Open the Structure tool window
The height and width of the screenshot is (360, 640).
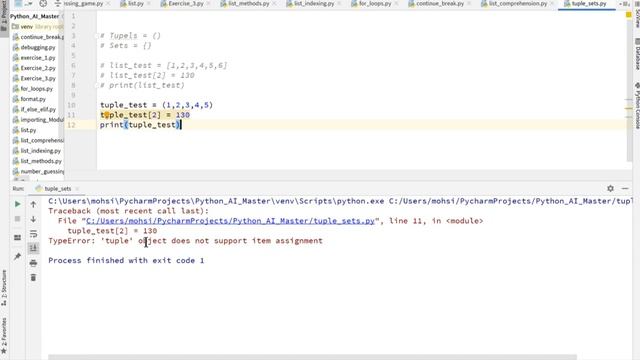pyautogui.click(x=4, y=288)
